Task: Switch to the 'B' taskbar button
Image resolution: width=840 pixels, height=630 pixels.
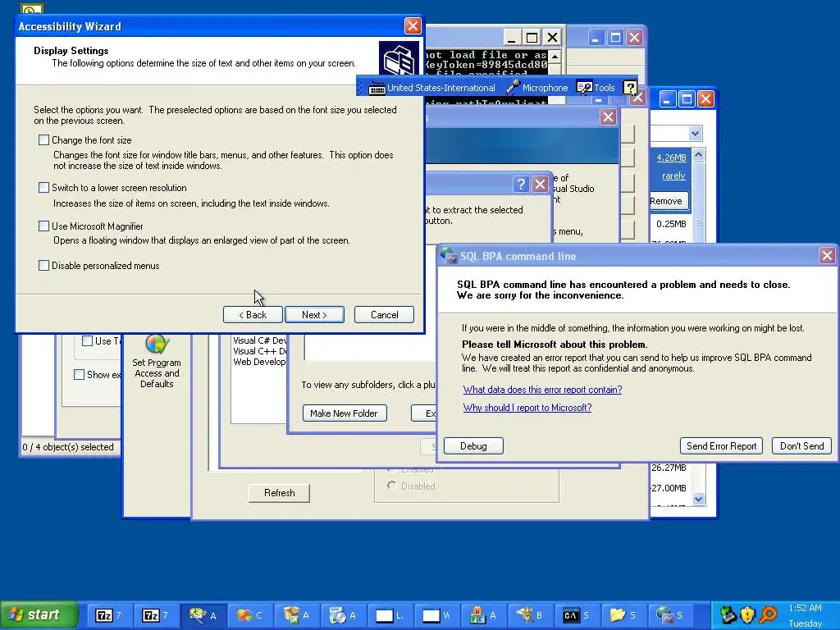Action: pos(530,615)
